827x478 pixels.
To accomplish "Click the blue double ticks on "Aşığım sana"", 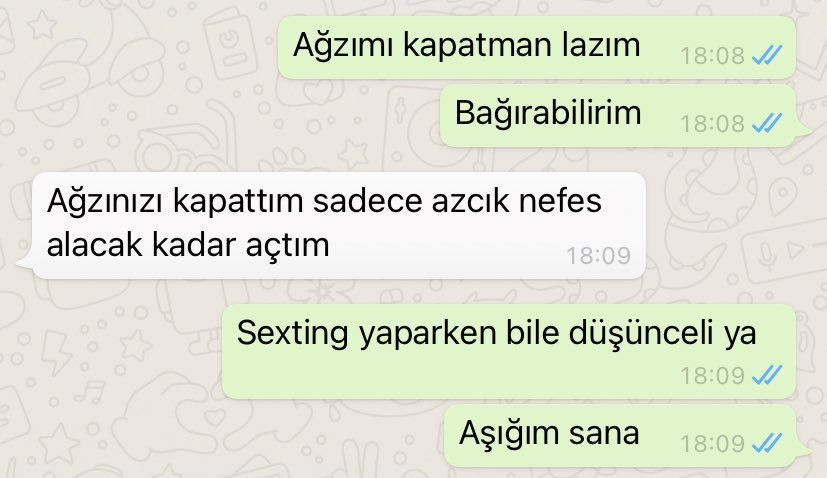I will pyautogui.click(x=767, y=443).
